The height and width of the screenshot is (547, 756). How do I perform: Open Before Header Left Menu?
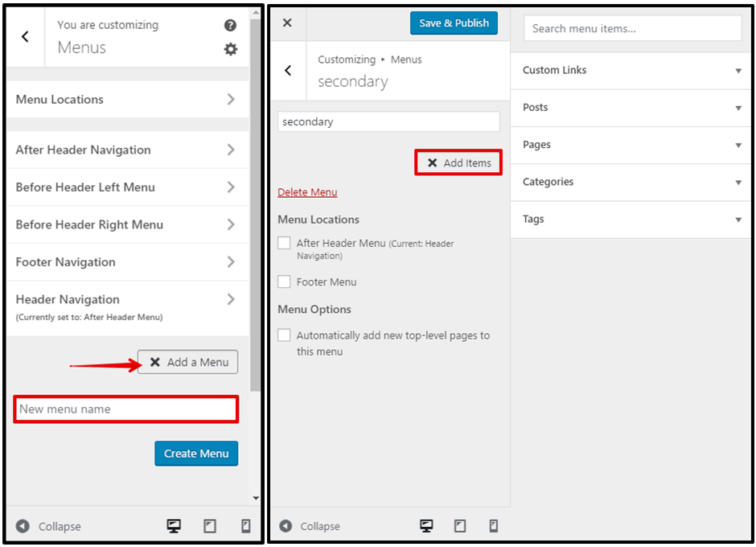[x=128, y=187]
